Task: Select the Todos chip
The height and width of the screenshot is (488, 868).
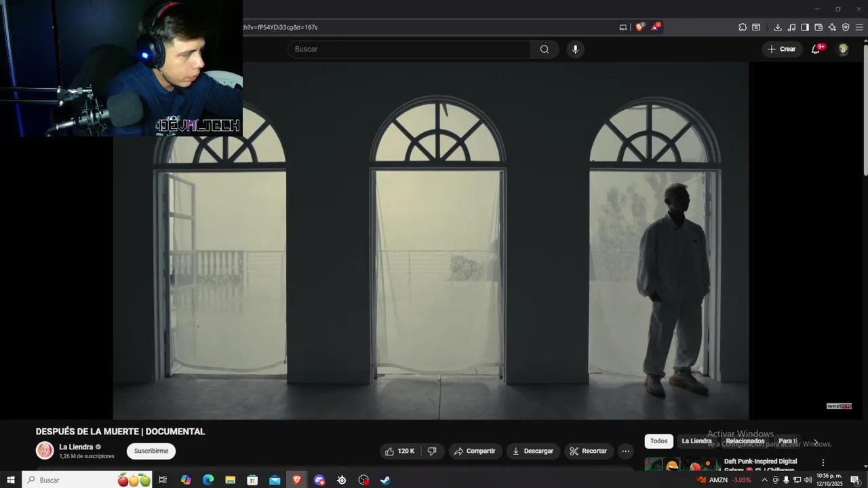Action: point(658,441)
